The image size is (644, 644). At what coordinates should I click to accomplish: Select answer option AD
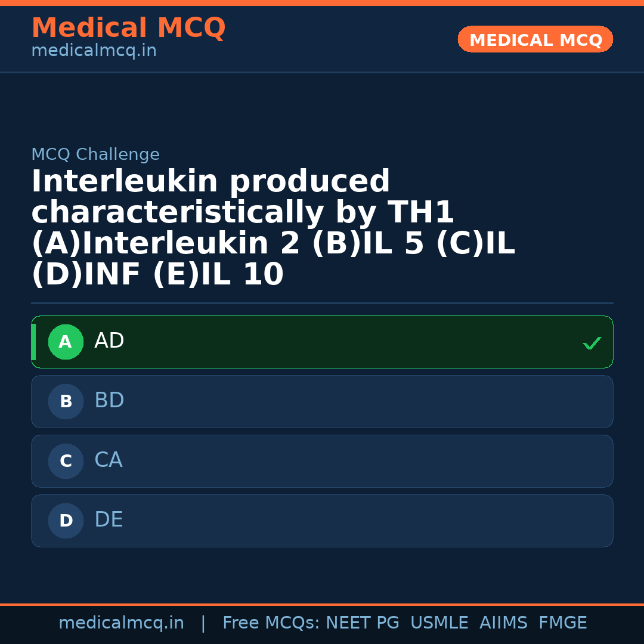click(x=322, y=342)
